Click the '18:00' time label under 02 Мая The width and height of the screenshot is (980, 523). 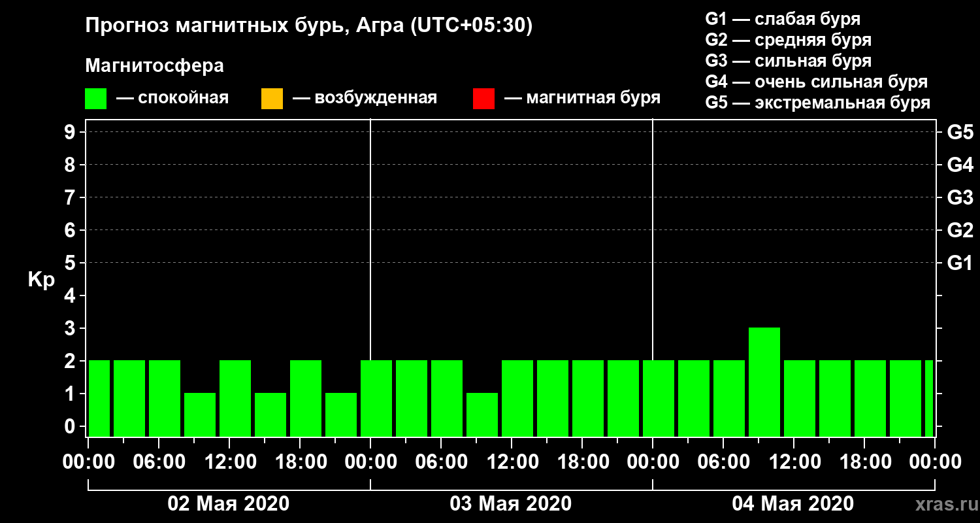pyautogui.click(x=300, y=462)
